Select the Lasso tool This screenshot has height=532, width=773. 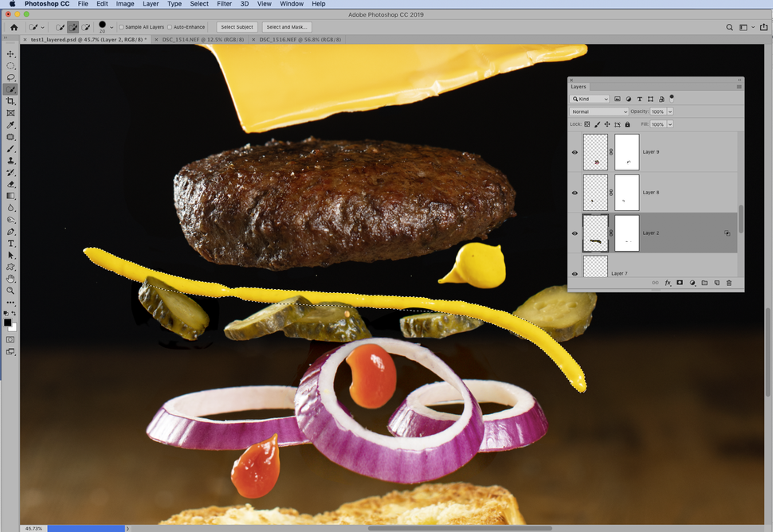(x=10, y=77)
